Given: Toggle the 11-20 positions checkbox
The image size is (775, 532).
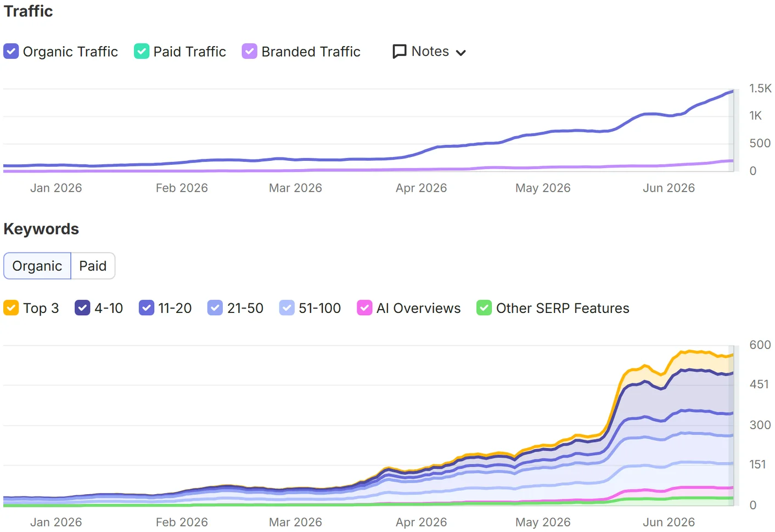Looking at the screenshot, I should click(147, 308).
